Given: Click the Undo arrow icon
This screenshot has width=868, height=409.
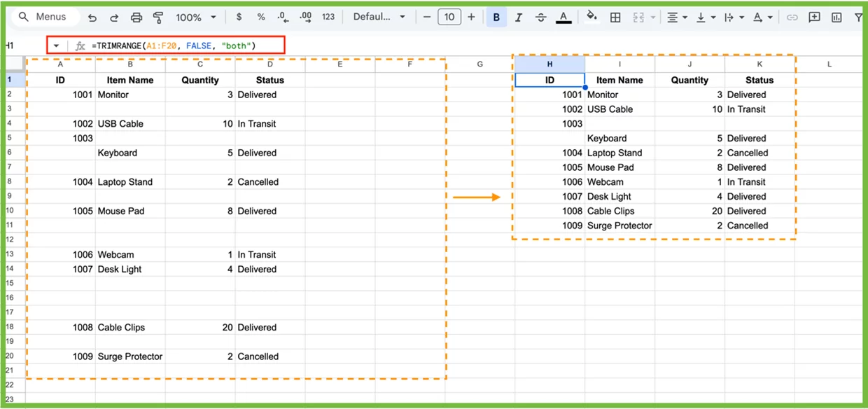Looking at the screenshot, I should tap(92, 18).
